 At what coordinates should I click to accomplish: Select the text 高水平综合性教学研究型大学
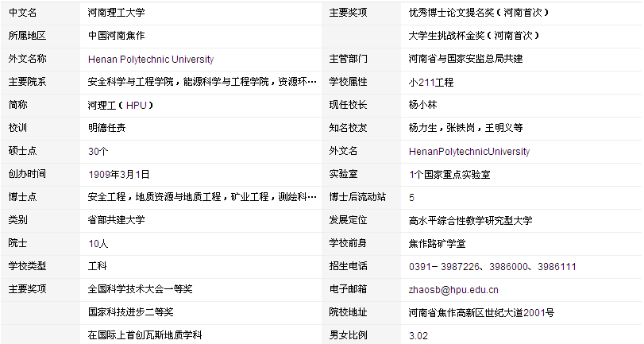[470, 220]
